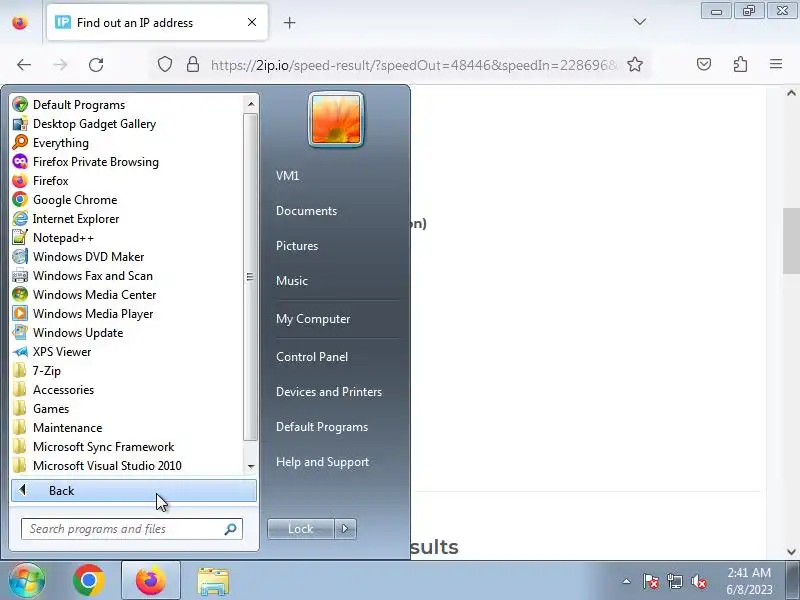
Task: Open Devices and Printers
Action: [329, 392]
